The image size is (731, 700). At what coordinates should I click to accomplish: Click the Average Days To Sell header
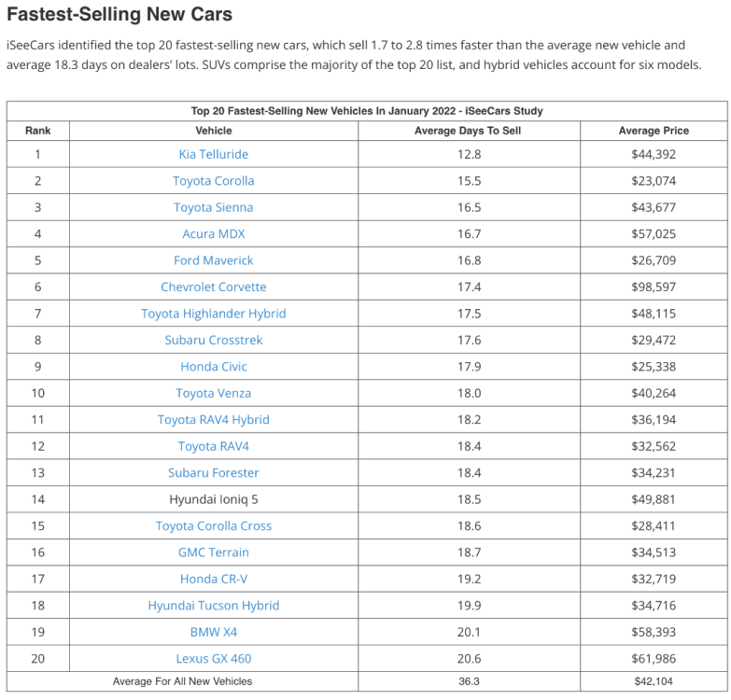pyautogui.click(x=467, y=131)
